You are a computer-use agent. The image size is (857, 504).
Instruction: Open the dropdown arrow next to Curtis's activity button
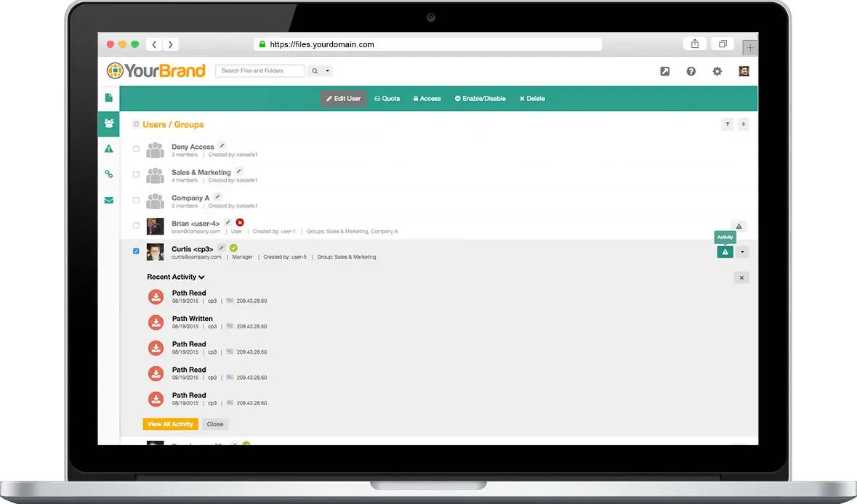[x=742, y=251]
